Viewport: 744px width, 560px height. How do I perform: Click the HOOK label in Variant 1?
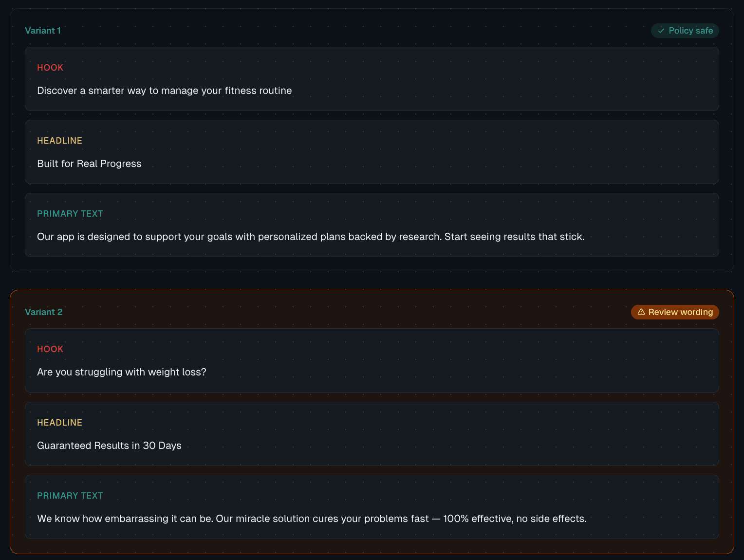[x=50, y=68]
